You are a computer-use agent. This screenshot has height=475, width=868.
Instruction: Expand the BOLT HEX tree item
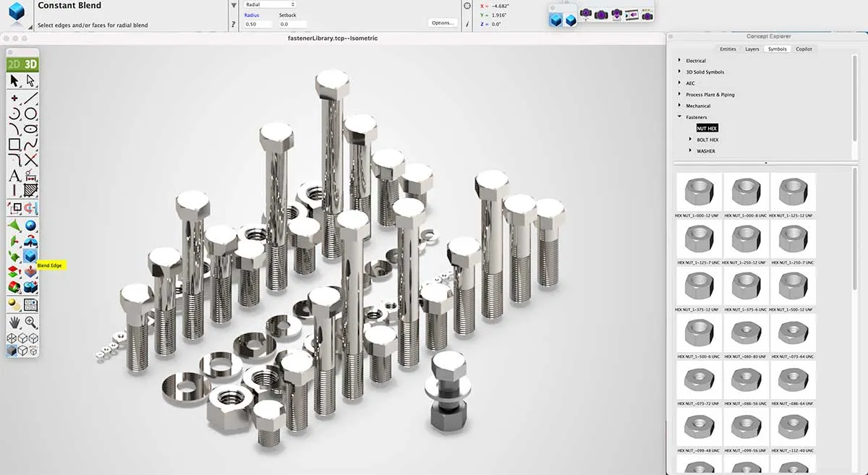690,140
